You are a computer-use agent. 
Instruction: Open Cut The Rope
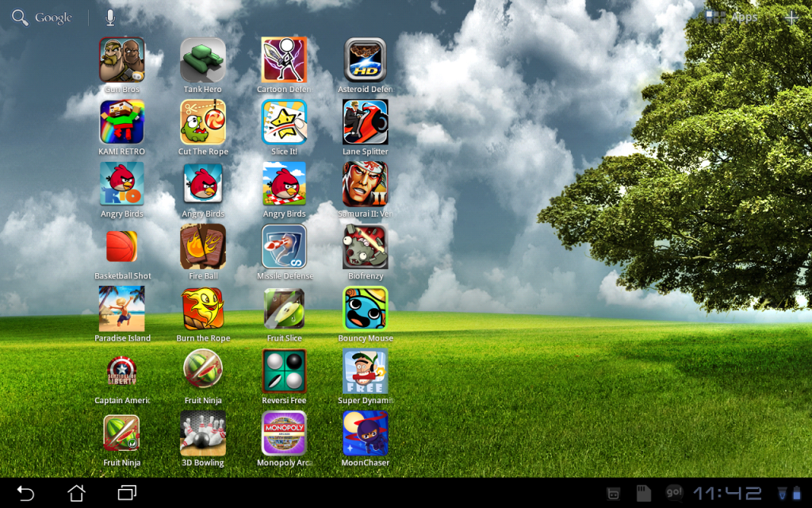click(x=203, y=122)
